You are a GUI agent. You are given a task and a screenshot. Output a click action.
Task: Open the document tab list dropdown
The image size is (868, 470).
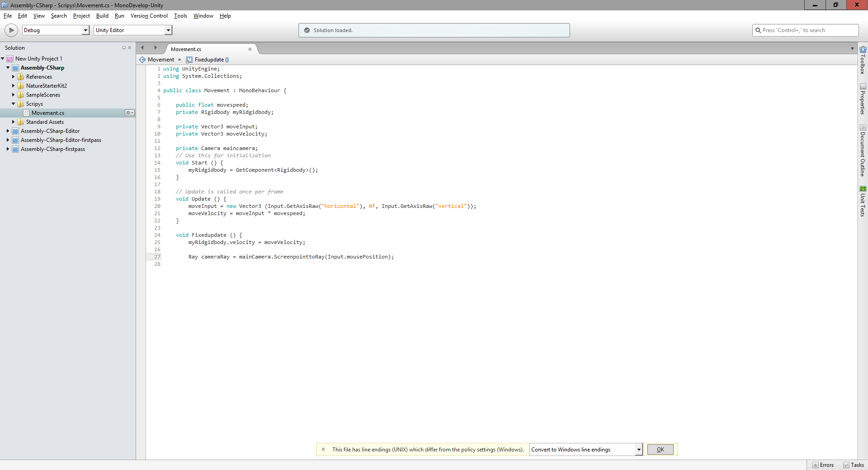point(852,48)
